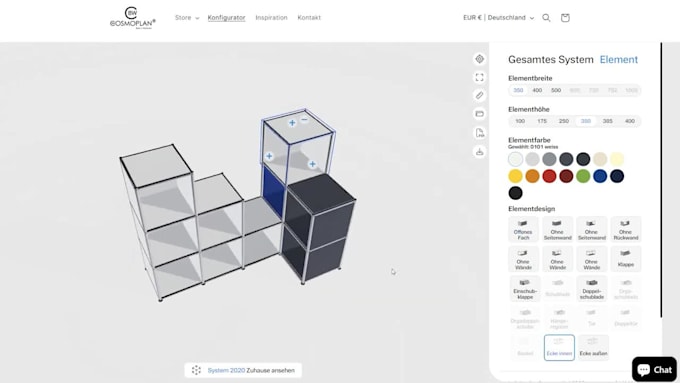Pick the dark red color swatch
Viewport: 680px width, 383px height.
click(566, 176)
